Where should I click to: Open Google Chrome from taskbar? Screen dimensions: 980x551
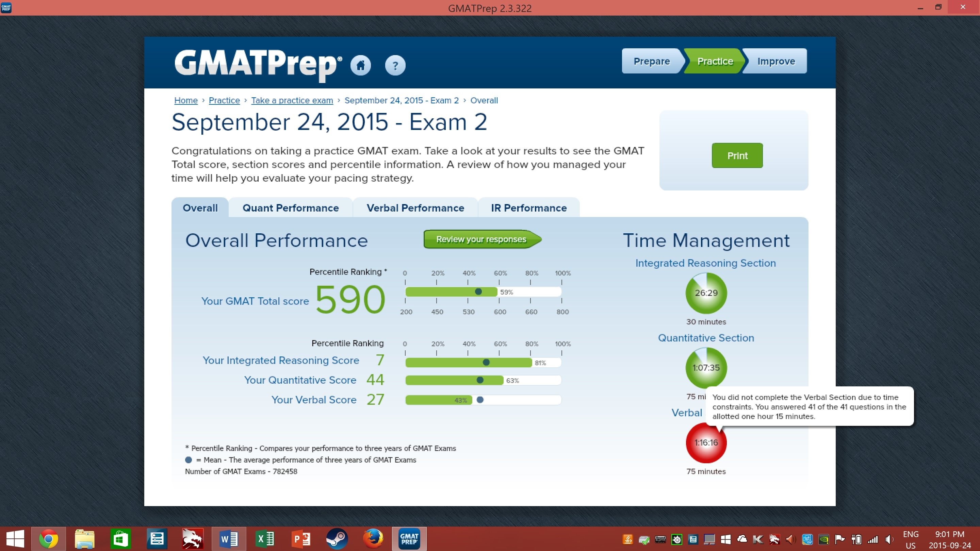pos(48,539)
